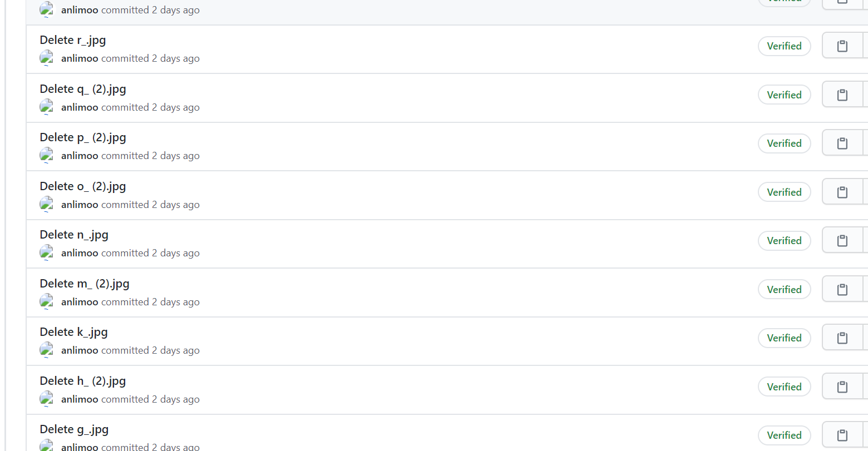Click Verified badge on Delete r_.jpg commit

pos(784,46)
